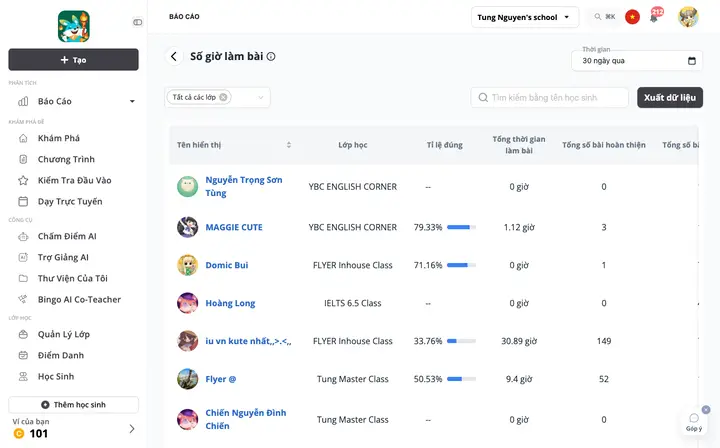Click the Điểm Danh attendance icon
Image resolution: width=720 pixels, height=448 pixels.
(23, 355)
